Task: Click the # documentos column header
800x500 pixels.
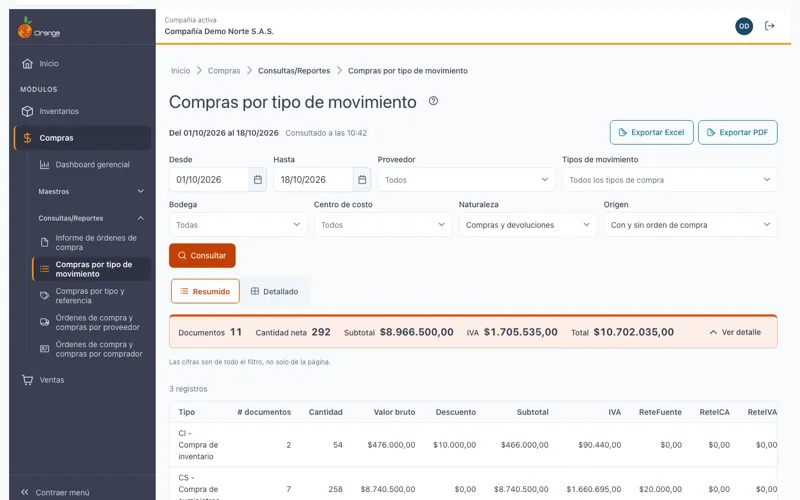Action: 264,412
